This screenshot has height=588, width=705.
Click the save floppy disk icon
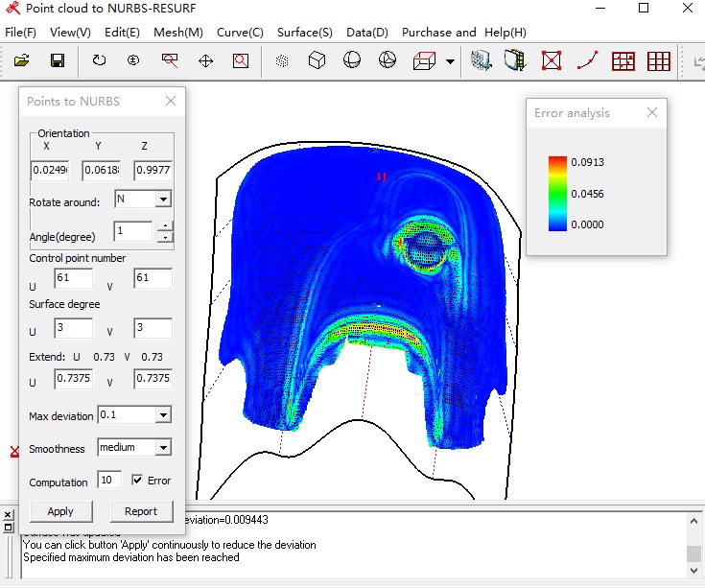pos(58,61)
